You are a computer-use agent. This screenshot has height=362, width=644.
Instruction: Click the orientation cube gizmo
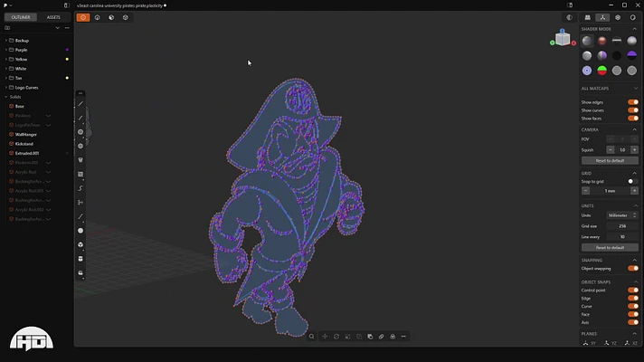[562, 39]
